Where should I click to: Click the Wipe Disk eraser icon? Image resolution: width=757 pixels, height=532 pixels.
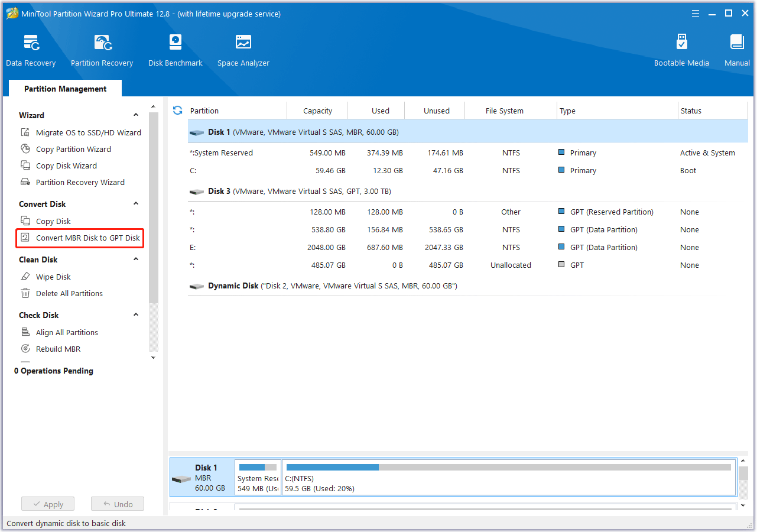pos(25,277)
